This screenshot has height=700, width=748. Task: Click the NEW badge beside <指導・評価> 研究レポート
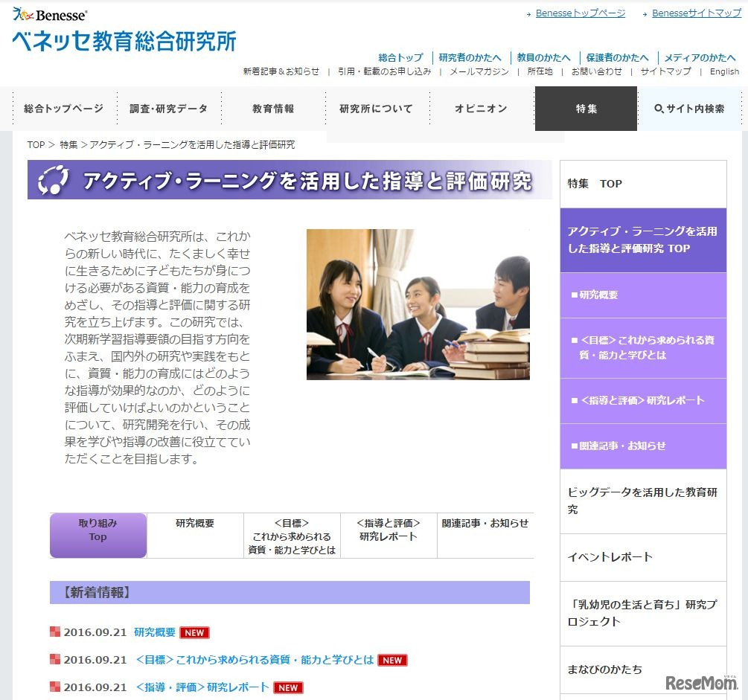click(x=287, y=688)
